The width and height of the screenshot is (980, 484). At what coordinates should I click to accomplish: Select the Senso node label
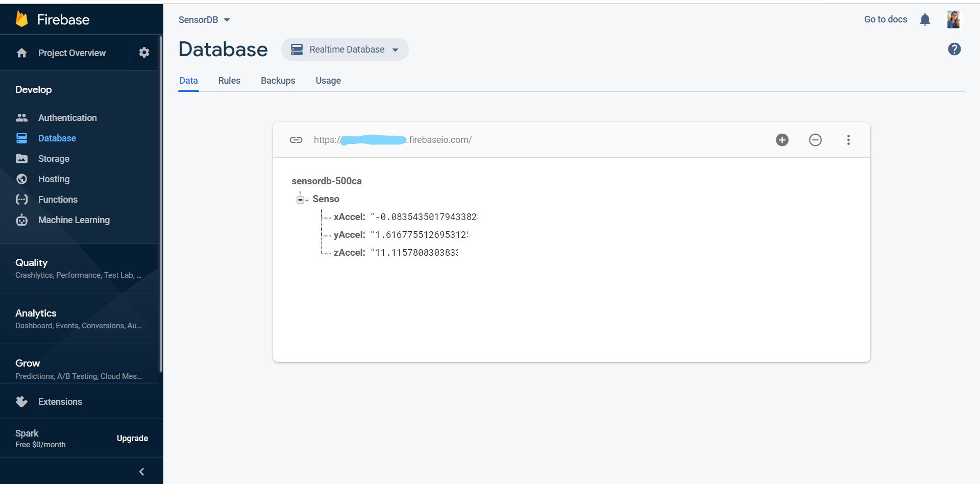click(x=326, y=199)
